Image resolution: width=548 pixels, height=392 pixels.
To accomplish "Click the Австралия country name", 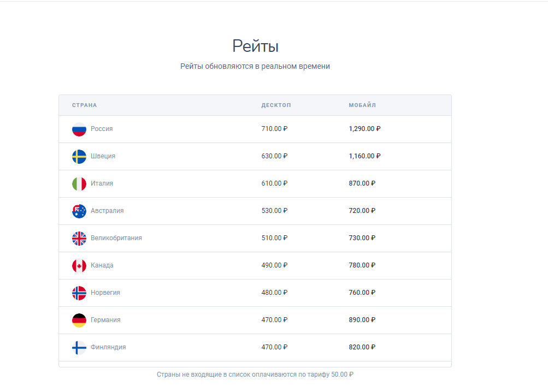I will click(x=107, y=211).
